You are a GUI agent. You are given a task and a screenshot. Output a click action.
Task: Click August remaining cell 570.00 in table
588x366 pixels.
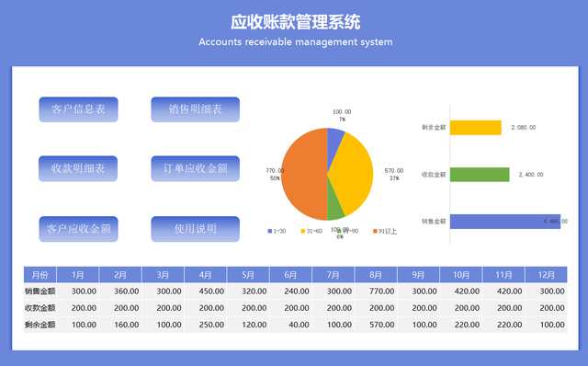pyautogui.click(x=376, y=325)
